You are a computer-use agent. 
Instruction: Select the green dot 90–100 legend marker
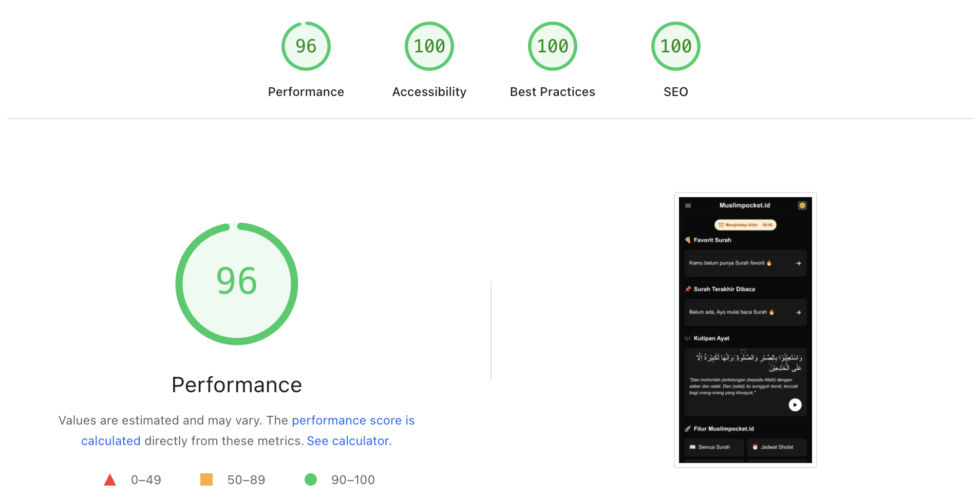point(311,479)
